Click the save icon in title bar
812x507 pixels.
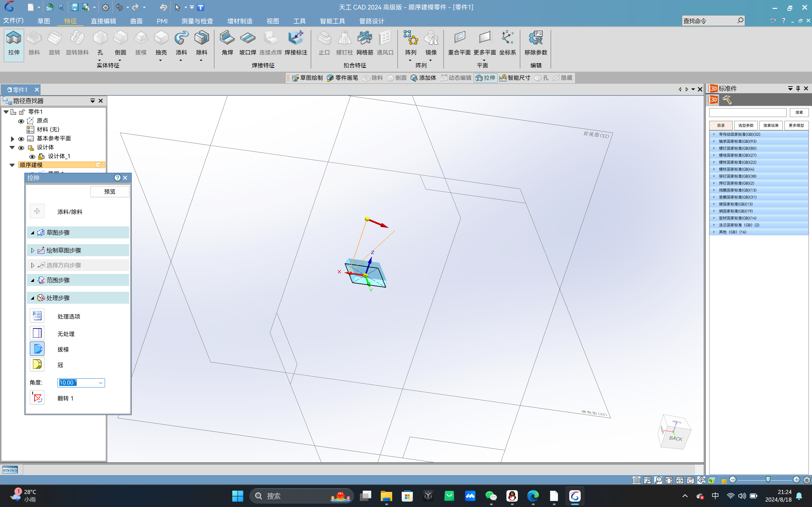(75, 7)
